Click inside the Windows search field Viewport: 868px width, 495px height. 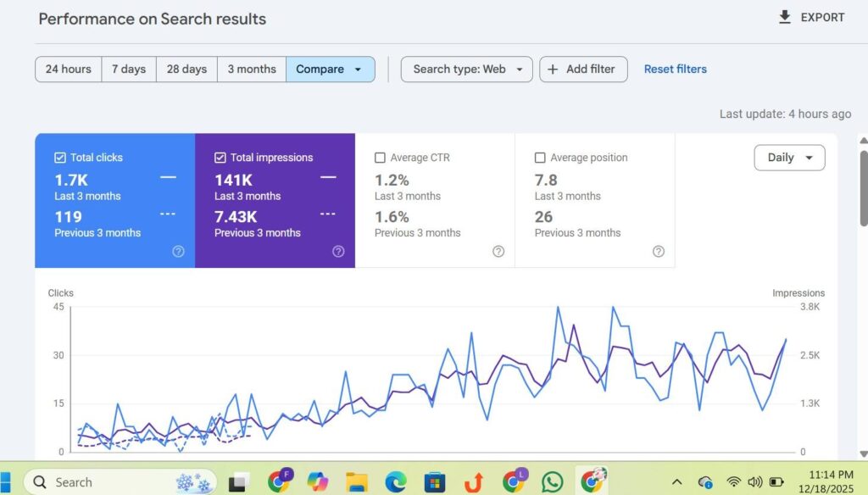pos(102,482)
